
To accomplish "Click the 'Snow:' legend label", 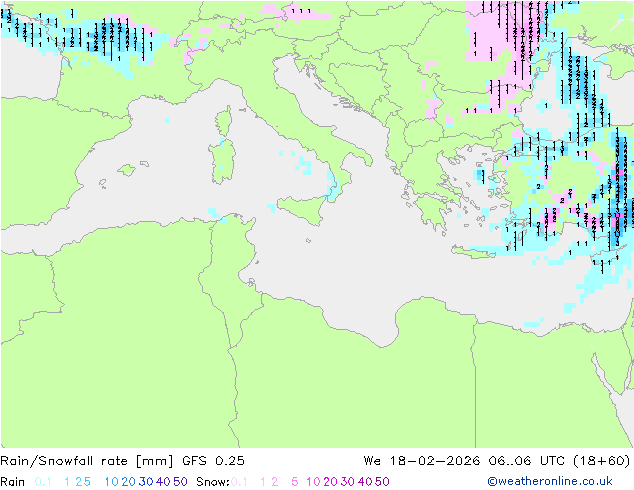I will 213,482.
